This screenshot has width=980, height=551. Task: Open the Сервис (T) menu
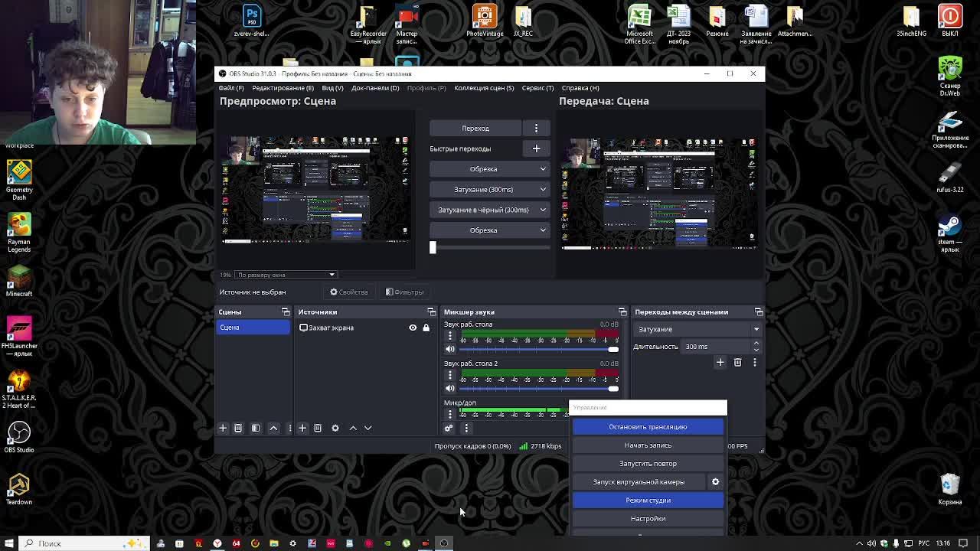537,88
